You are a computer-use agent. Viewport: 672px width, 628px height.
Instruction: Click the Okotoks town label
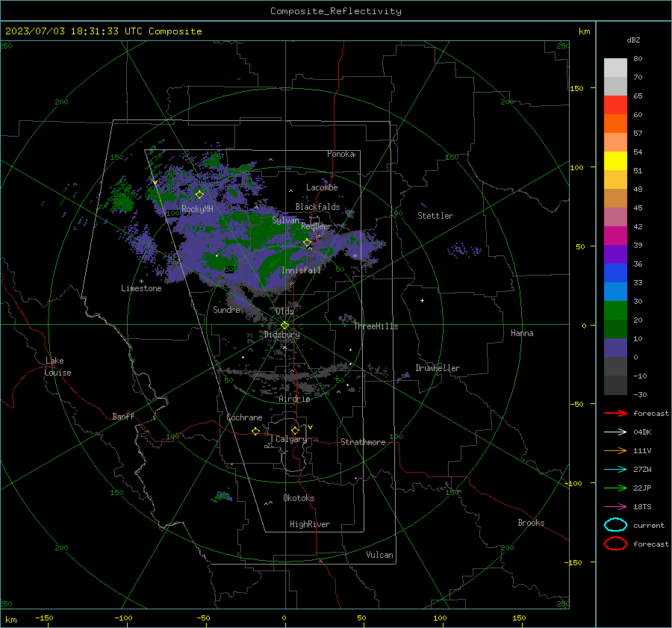pyautogui.click(x=299, y=498)
